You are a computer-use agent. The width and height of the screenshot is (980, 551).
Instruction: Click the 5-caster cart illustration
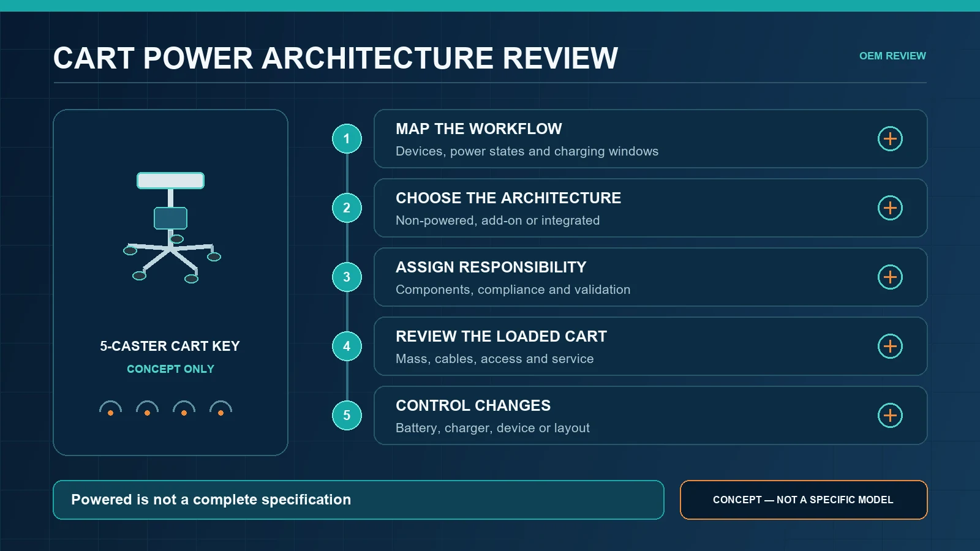[x=171, y=228]
